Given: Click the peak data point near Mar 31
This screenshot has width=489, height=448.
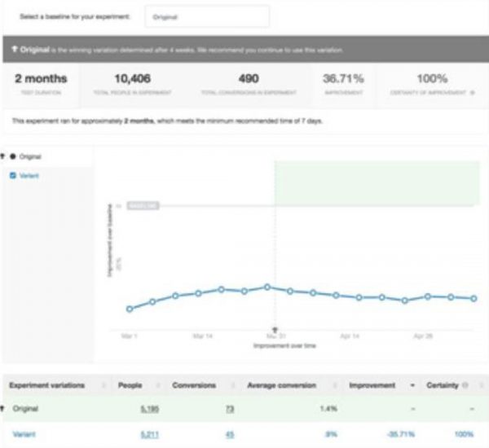Looking at the screenshot, I should [x=267, y=287].
